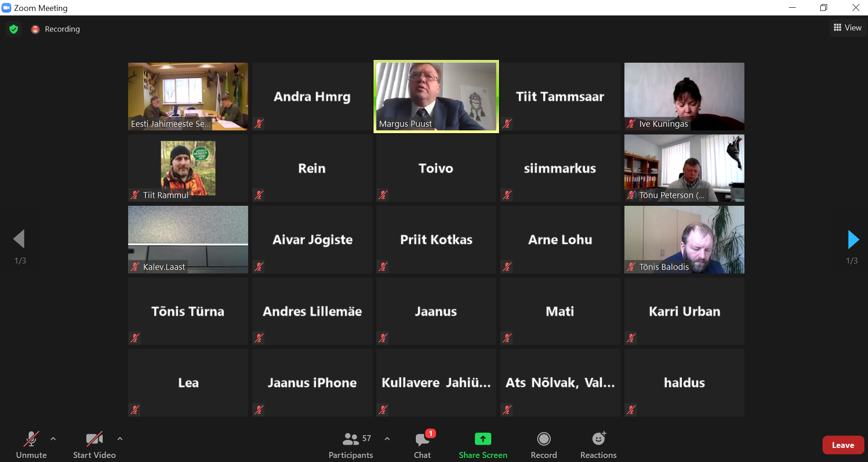Go to next page of participants
This screenshot has height=462, width=868.
pos(853,239)
